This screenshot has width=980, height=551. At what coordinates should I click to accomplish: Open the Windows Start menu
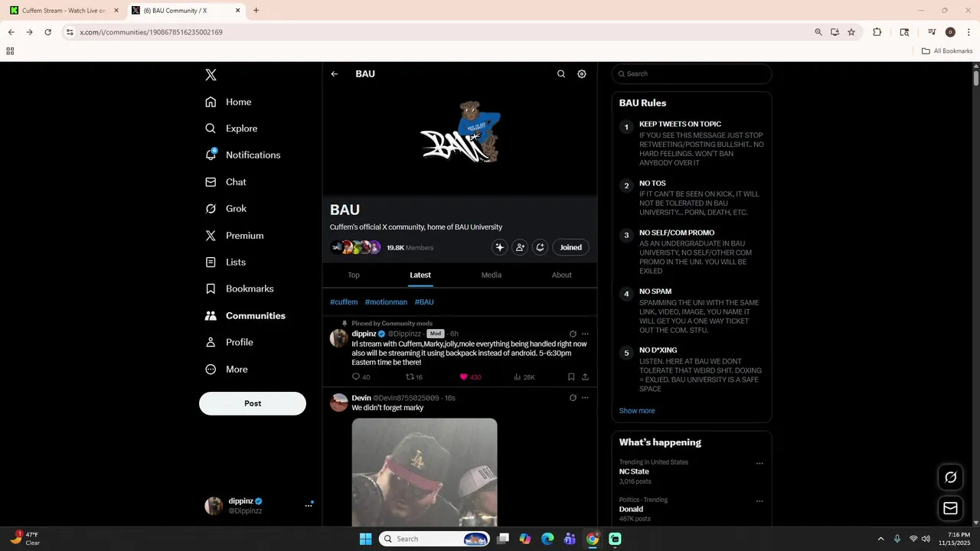(x=365, y=539)
